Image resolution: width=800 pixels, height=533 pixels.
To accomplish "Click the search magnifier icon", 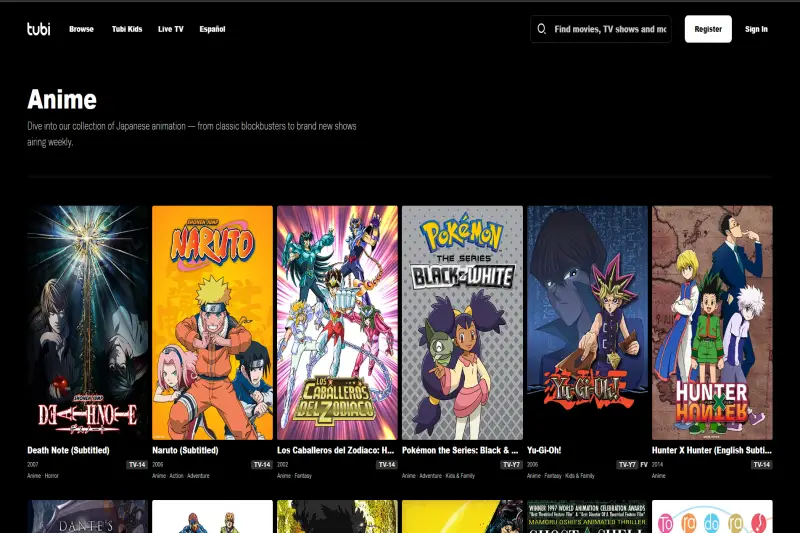I will point(541,29).
